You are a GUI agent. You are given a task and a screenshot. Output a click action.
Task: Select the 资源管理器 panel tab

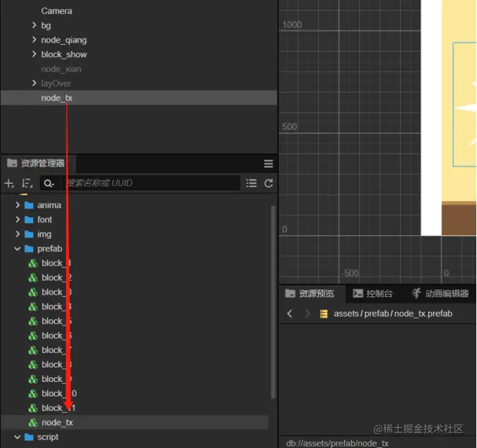(39, 163)
